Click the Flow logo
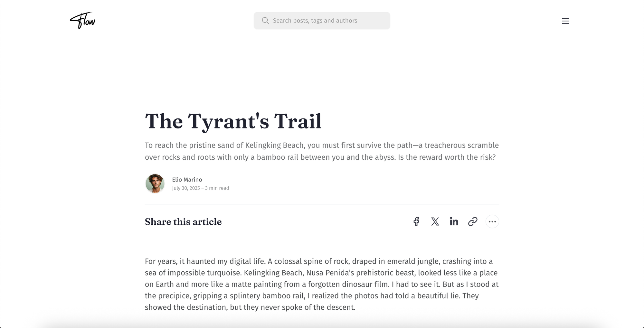 [82, 21]
